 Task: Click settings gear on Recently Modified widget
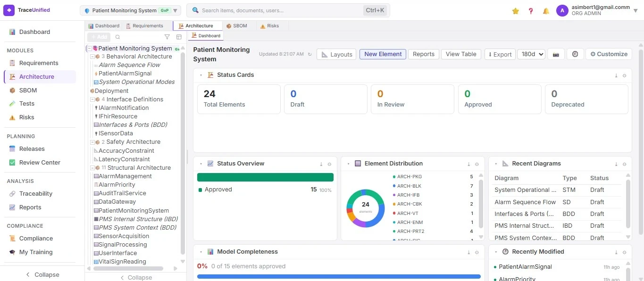[x=624, y=252]
